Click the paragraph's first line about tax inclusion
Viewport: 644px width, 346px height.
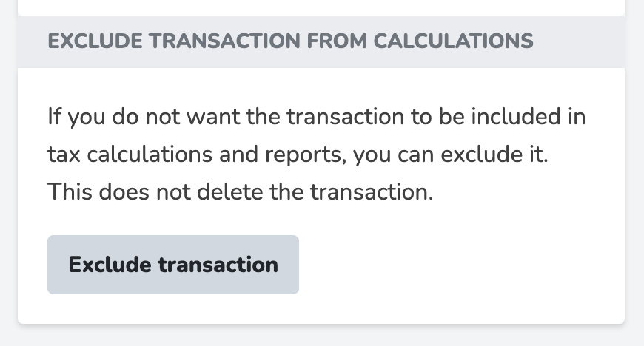pos(316,118)
